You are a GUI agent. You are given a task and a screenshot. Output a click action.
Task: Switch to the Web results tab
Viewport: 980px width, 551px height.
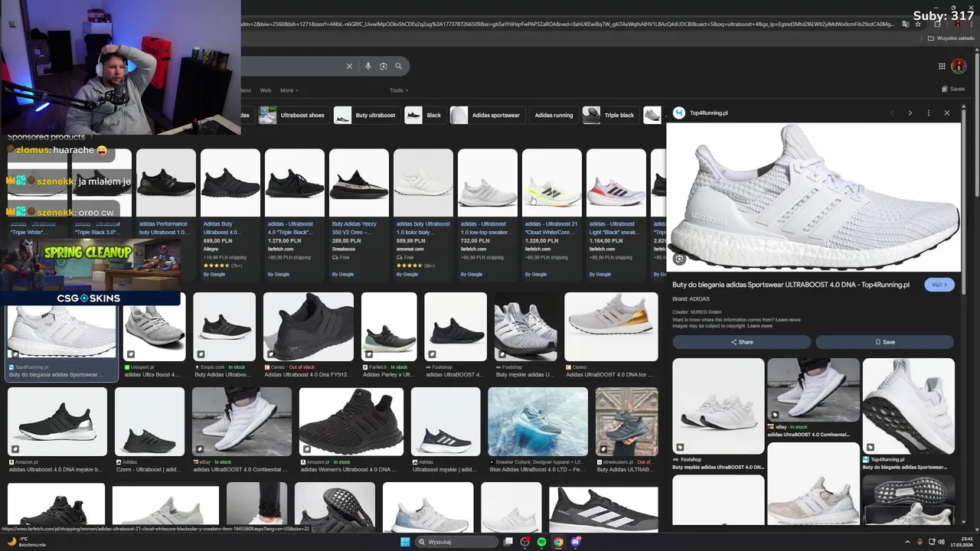point(266,90)
